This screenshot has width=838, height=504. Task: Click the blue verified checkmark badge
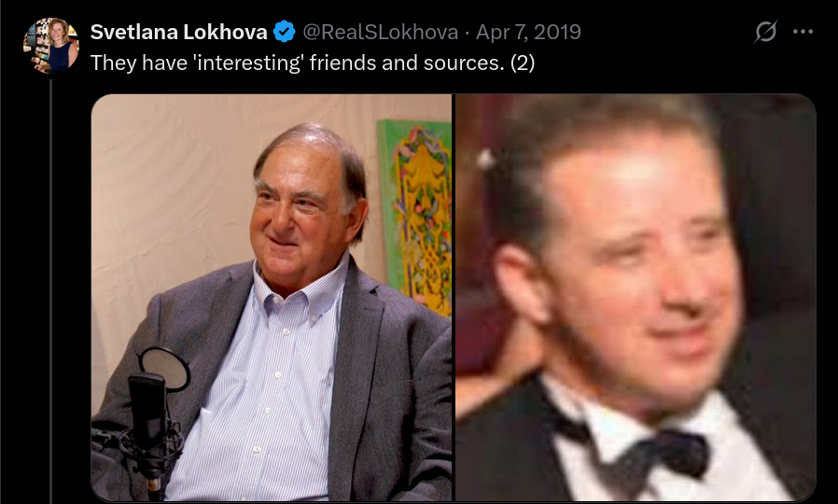(285, 32)
